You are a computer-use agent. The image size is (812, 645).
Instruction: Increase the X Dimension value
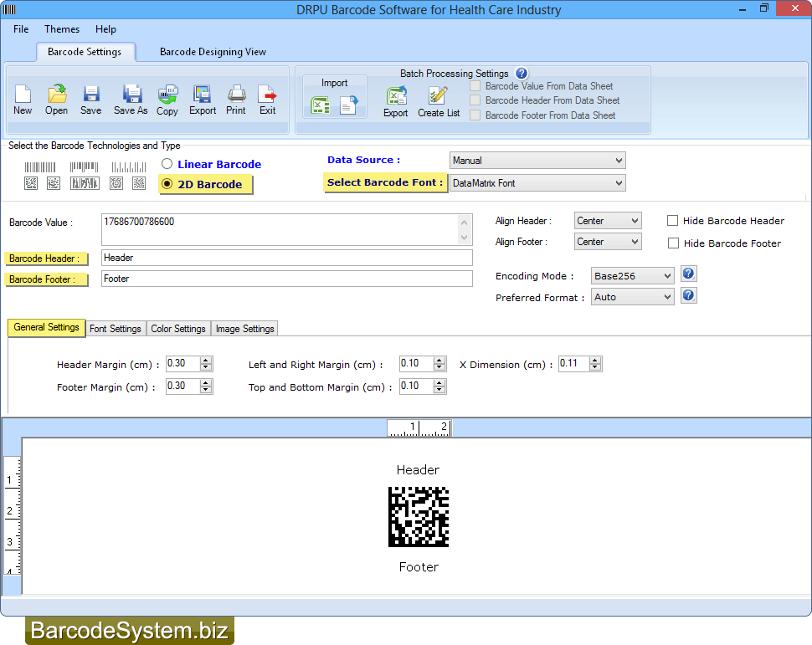click(x=595, y=361)
